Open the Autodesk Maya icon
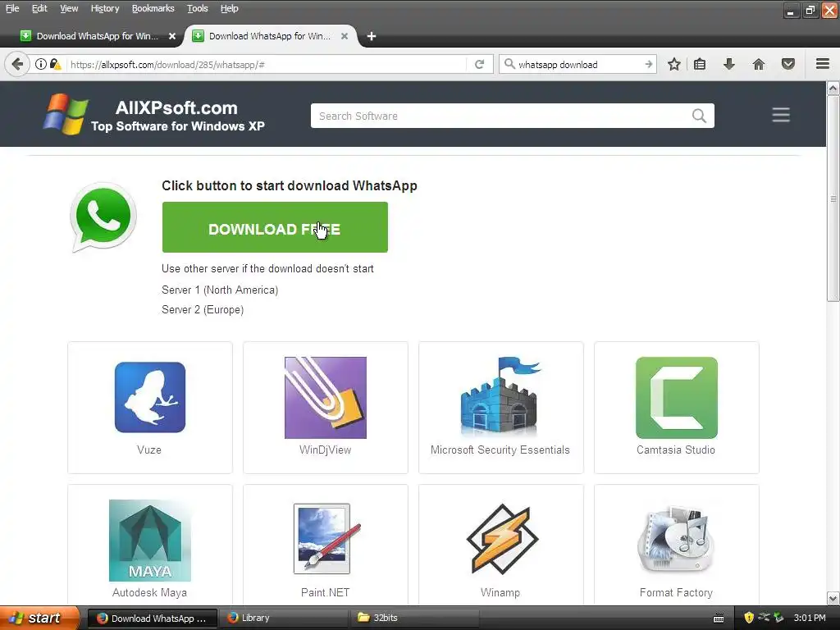The image size is (840, 630). point(150,541)
